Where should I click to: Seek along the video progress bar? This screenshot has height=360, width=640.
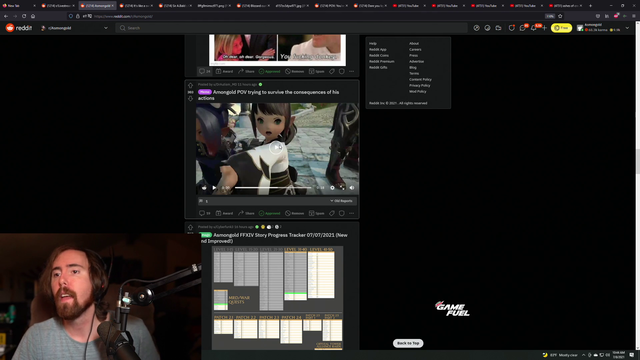point(273,188)
